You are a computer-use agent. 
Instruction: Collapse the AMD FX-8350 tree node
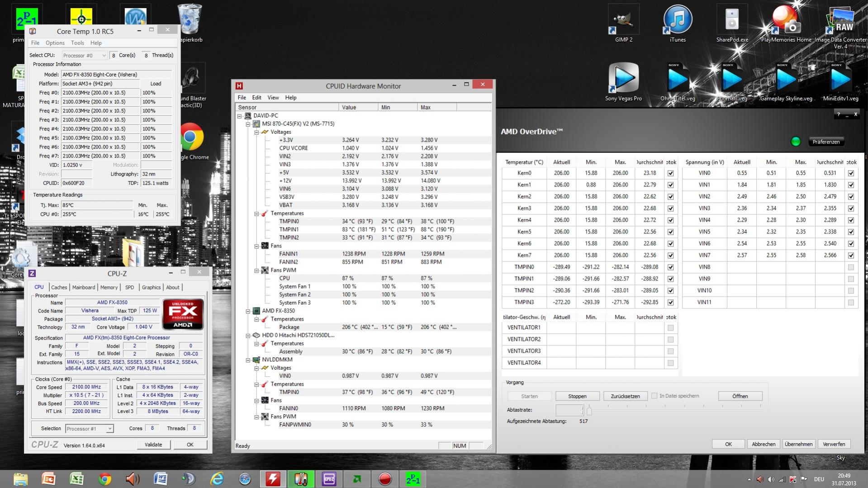click(248, 311)
